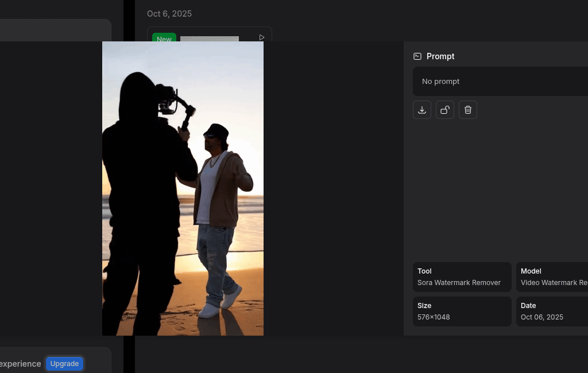588x373 pixels.
Task: Click the Tool Sora Watermark Remover card
Action: coord(462,277)
